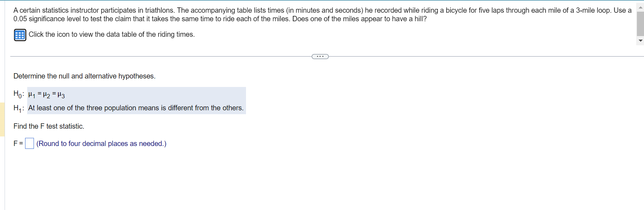Expand the question options with the ellipsis button
This screenshot has height=210, width=644.
[320, 56]
